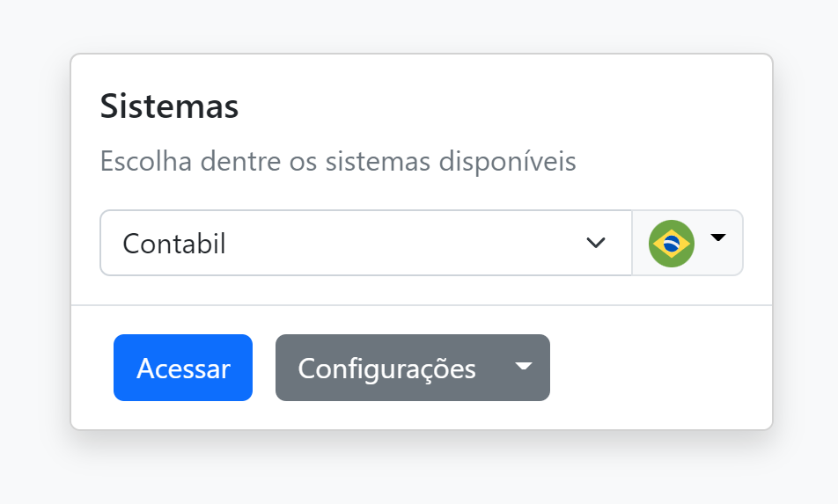Expand the Configurações dropdown caret
Screen dimensions: 838x504
524,368
